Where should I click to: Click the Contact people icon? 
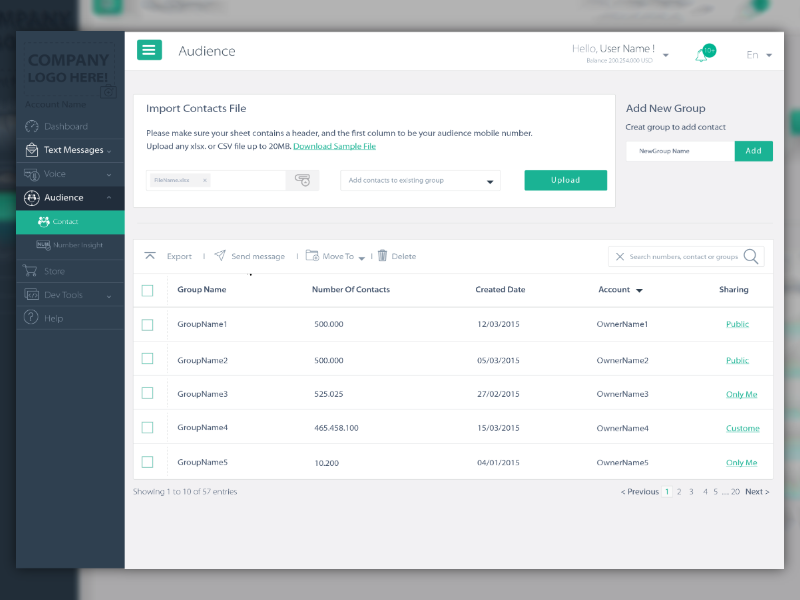44,221
